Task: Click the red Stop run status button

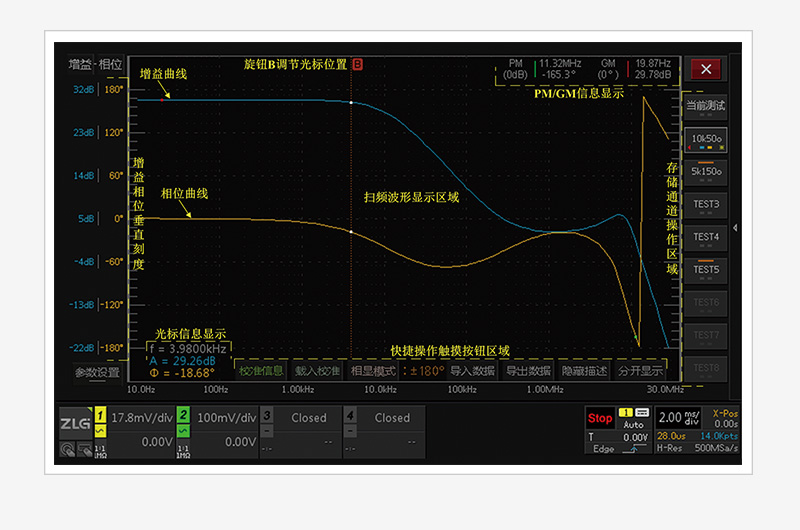Action: pos(600,418)
